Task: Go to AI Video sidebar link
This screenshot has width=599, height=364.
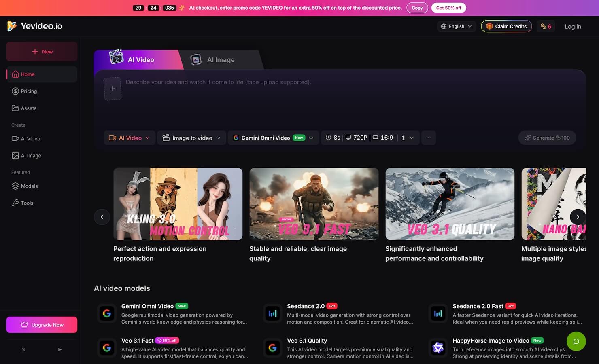Action: tap(42, 139)
